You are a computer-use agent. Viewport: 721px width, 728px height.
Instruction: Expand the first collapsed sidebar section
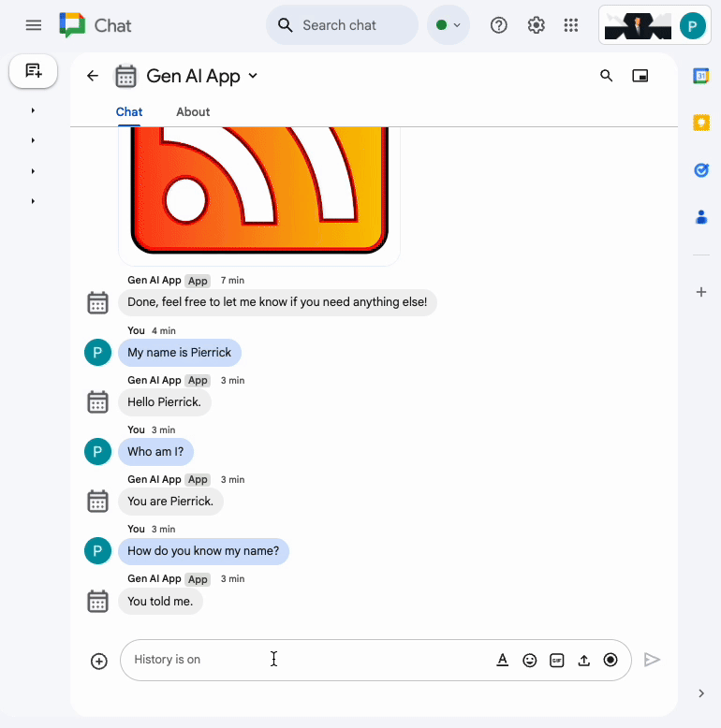[33, 110]
